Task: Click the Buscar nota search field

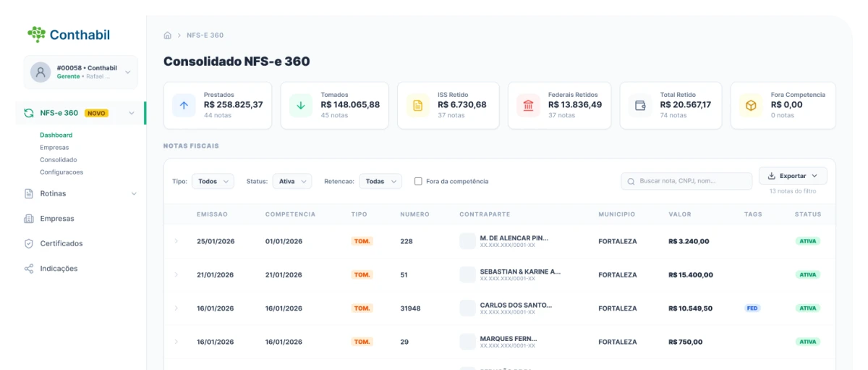Action: point(687,181)
